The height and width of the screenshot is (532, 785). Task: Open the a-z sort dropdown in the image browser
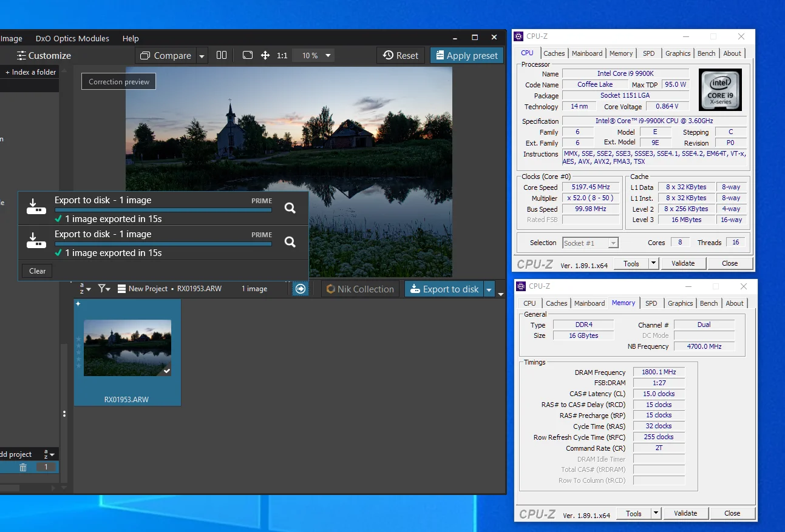click(x=85, y=289)
